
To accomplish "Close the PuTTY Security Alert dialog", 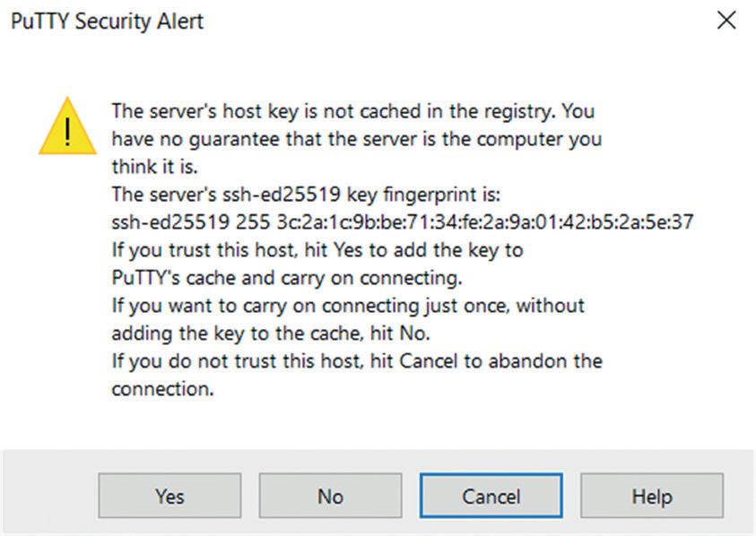I will [726, 21].
